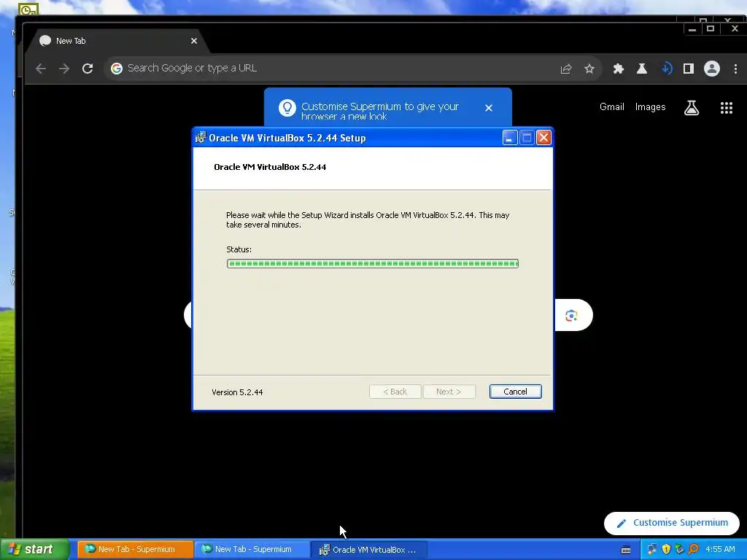The height and width of the screenshot is (560, 747).
Task: Dismiss the Customise Supermium tip banner
Action: tap(488, 108)
